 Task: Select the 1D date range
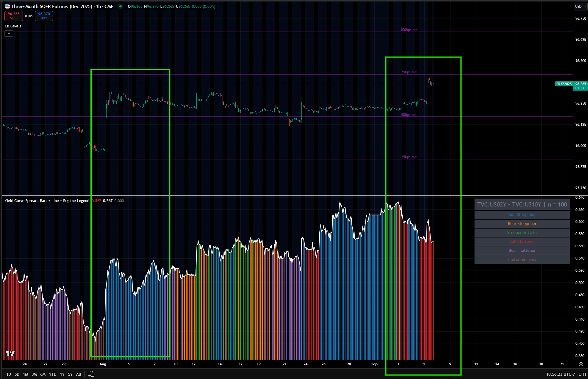[x=9, y=374]
